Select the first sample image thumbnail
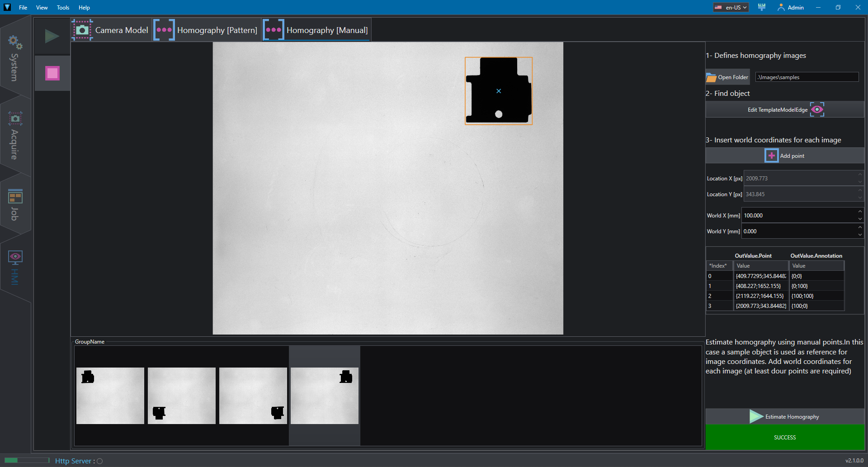 point(110,396)
